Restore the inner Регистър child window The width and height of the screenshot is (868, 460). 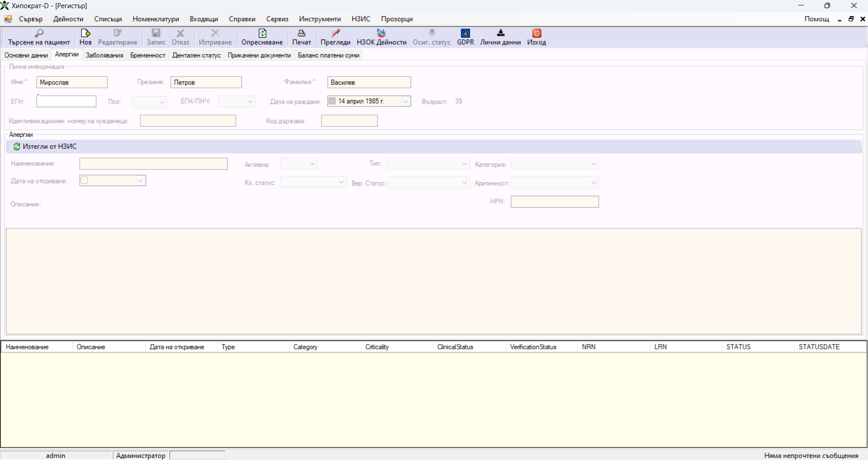pyautogui.click(x=851, y=19)
